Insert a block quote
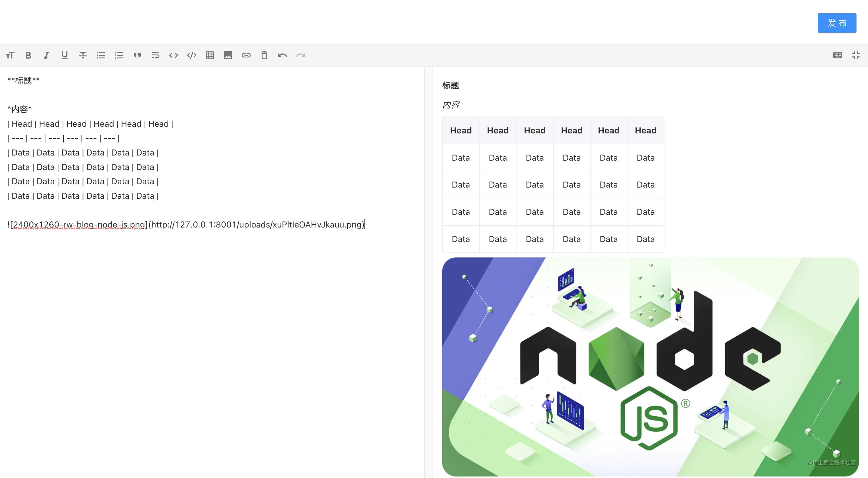 [137, 55]
